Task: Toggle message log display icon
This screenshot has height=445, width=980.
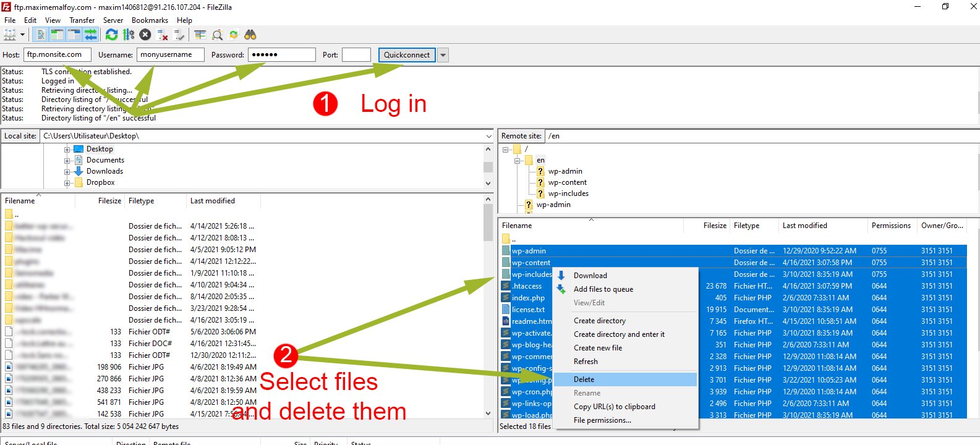Action: 41,35
